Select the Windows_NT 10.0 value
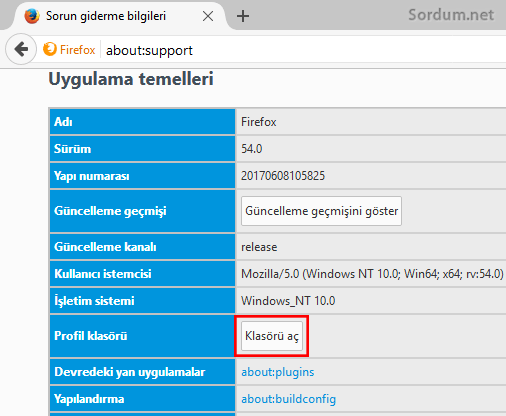 pos(288,301)
